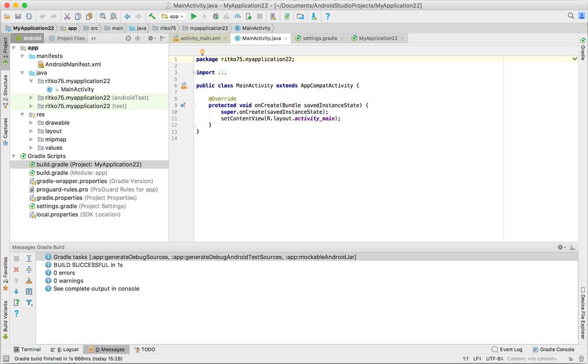Collapse the app module tree node
This screenshot has width=588, height=364.
[x=14, y=48]
